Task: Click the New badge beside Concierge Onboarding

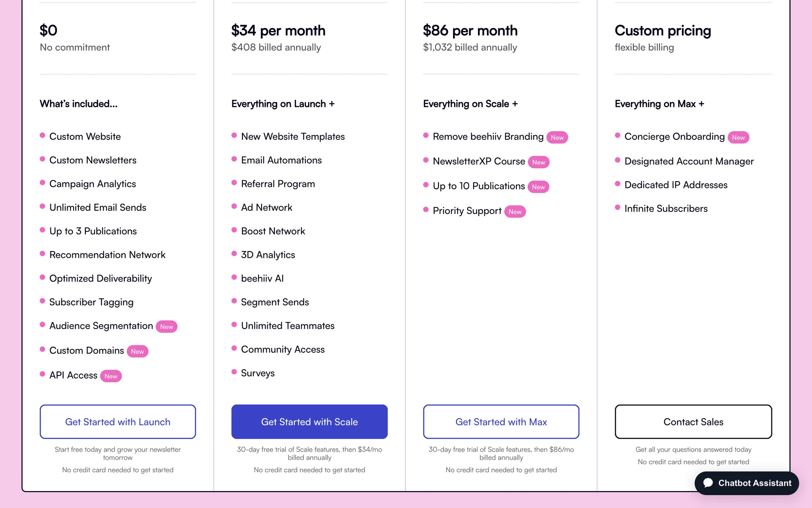Action: pos(738,138)
